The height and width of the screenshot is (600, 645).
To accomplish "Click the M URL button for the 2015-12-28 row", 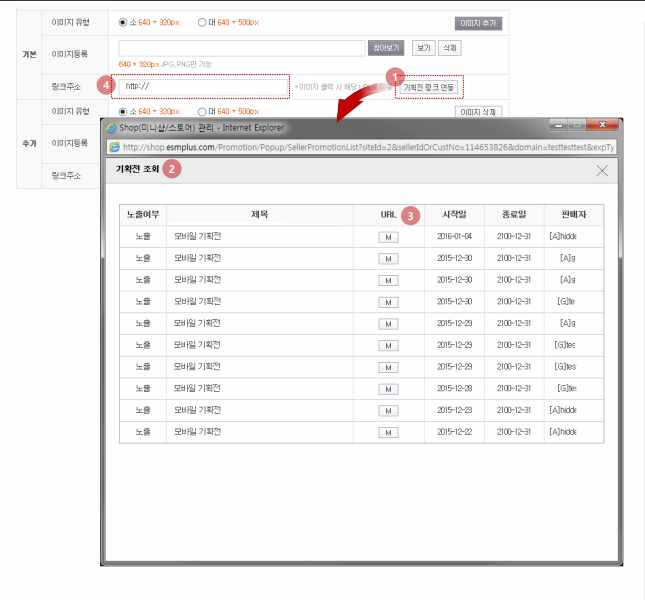I will (x=388, y=389).
